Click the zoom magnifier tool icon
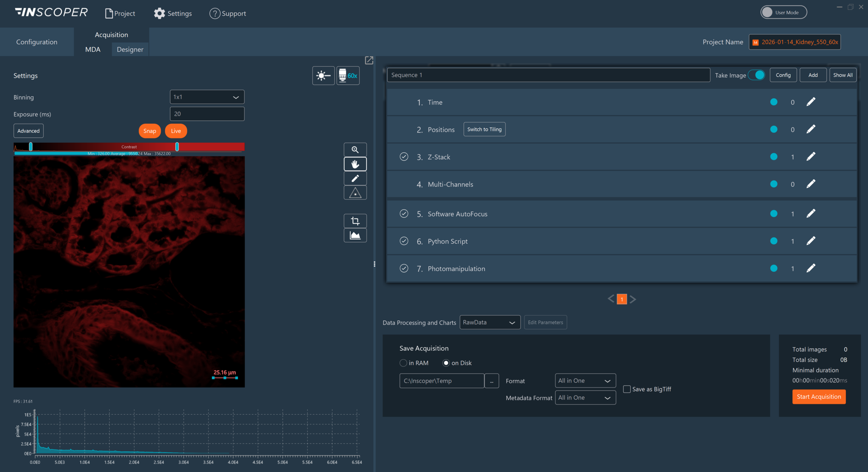The width and height of the screenshot is (868, 472). [x=355, y=150]
